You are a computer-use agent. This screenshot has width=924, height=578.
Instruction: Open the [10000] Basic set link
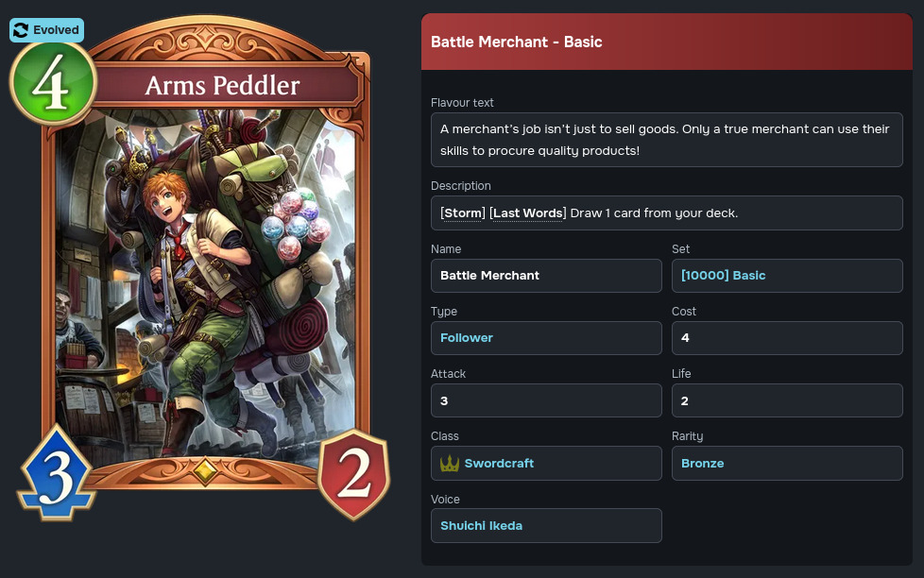723,276
